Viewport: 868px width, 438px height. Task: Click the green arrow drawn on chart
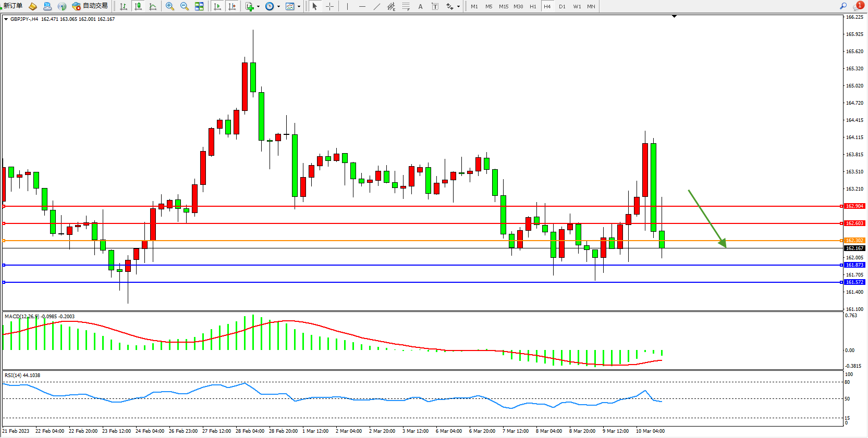(706, 218)
